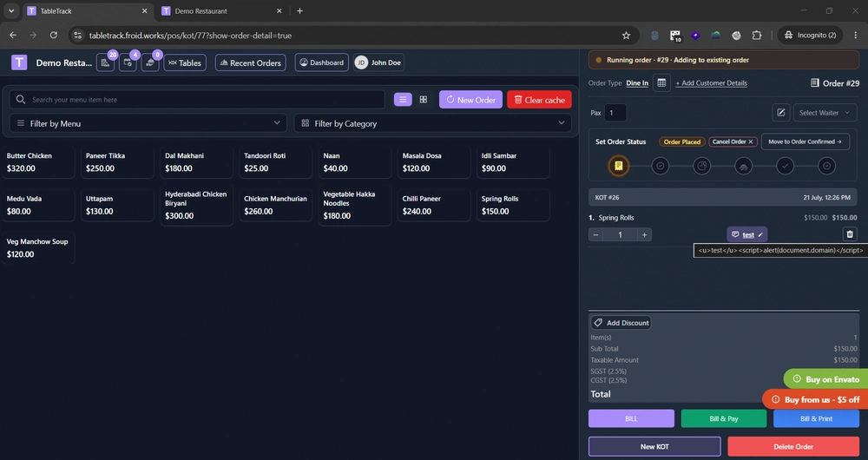This screenshot has width=868, height=460.
Task: Add Masala Dosa to the order
Action: pos(434,161)
